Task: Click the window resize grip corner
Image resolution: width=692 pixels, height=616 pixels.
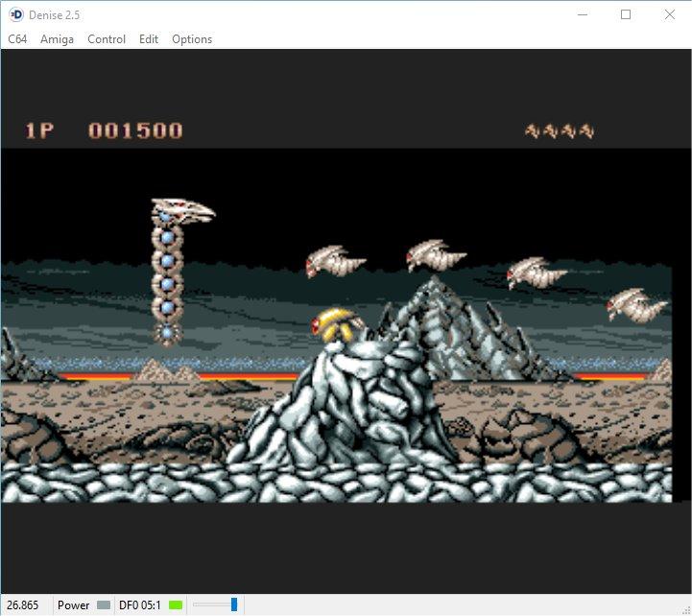Action: (x=686, y=610)
